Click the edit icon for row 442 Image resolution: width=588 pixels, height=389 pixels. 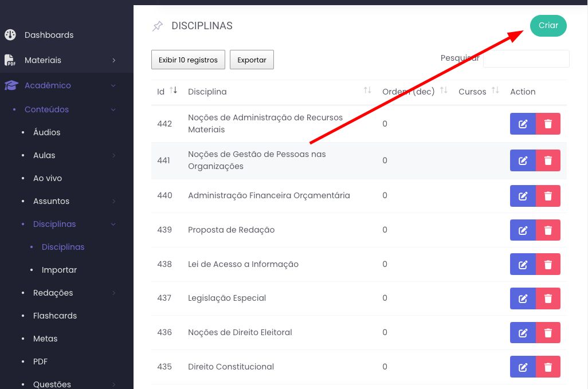(523, 124)
